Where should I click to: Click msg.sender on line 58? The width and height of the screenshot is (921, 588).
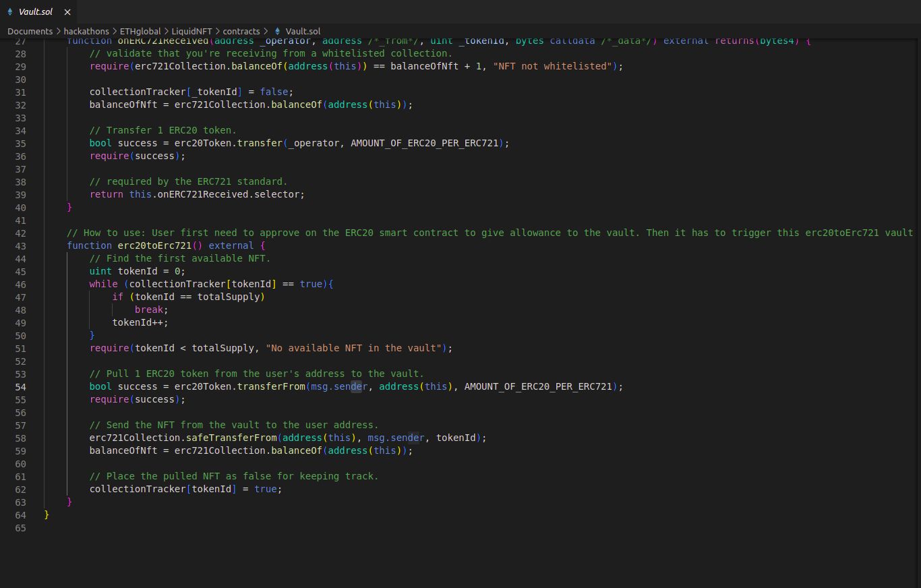(396, 438)
